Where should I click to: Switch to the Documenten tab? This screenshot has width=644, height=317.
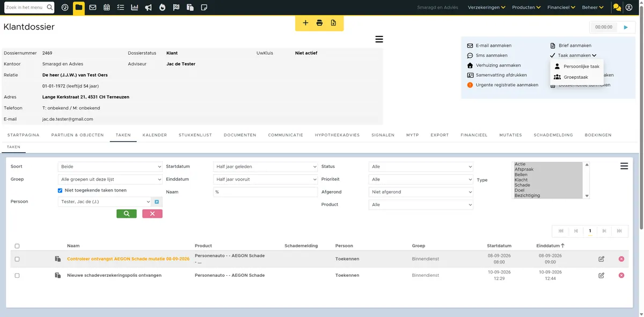[x=240, y=135]
